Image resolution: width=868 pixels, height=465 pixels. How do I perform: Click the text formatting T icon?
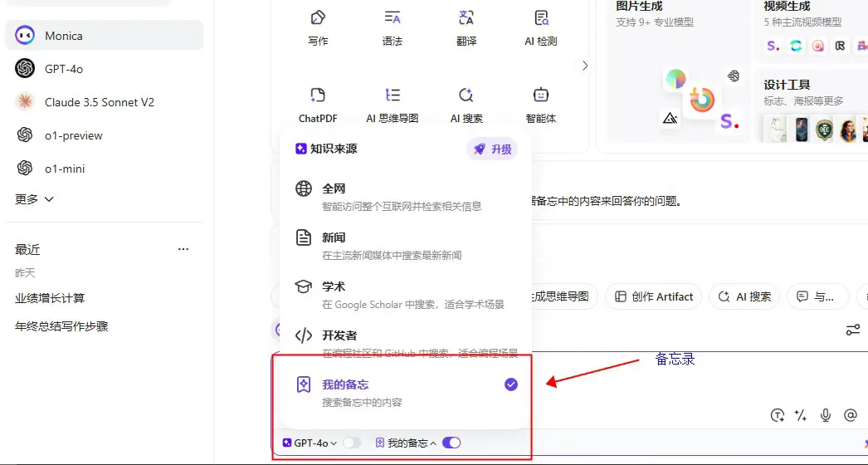[778, 415]
